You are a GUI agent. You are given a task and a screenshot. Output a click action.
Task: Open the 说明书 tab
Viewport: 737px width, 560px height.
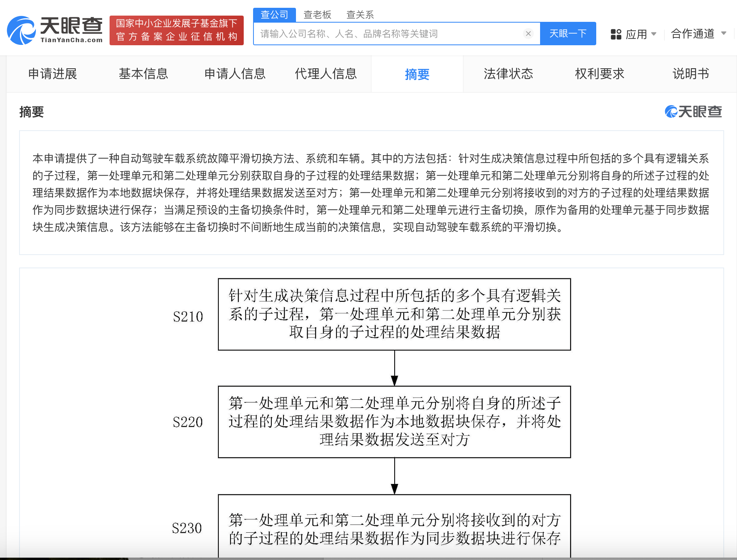[691, 74]
